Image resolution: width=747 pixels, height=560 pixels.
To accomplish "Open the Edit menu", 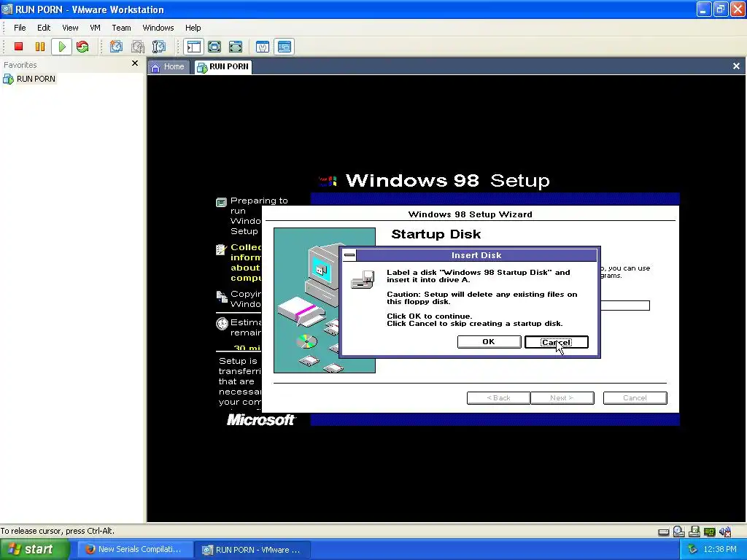I will coord(44,28).
